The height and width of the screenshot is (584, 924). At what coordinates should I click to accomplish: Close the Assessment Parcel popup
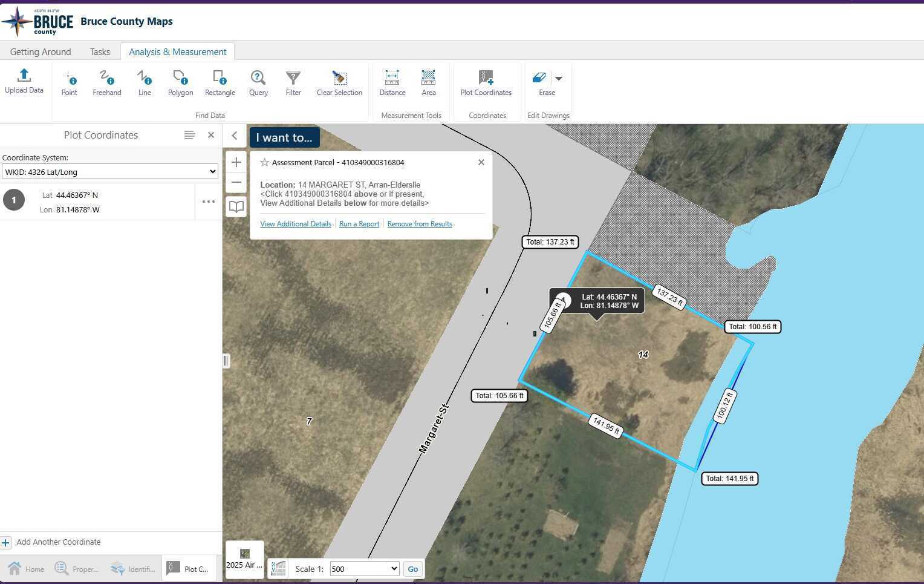point(481,162)
